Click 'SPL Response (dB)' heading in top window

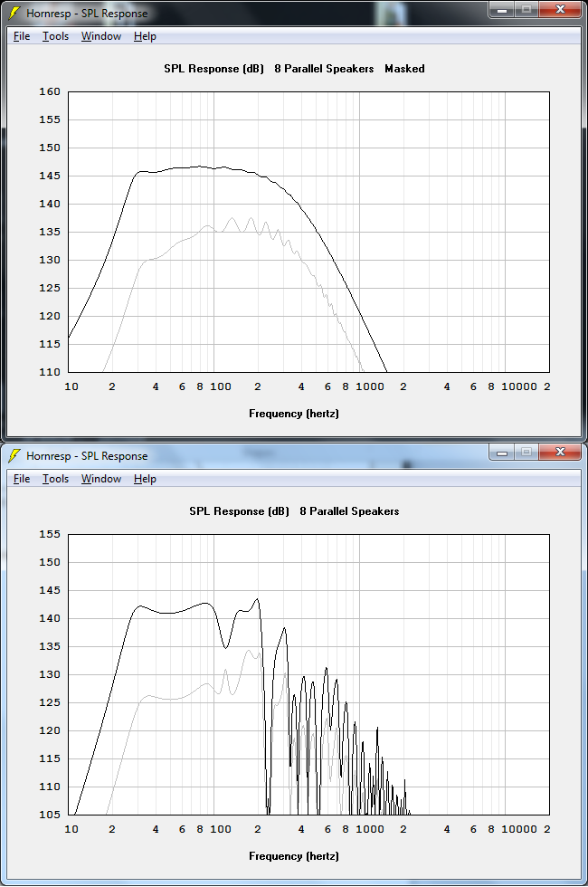pos(213,69)
